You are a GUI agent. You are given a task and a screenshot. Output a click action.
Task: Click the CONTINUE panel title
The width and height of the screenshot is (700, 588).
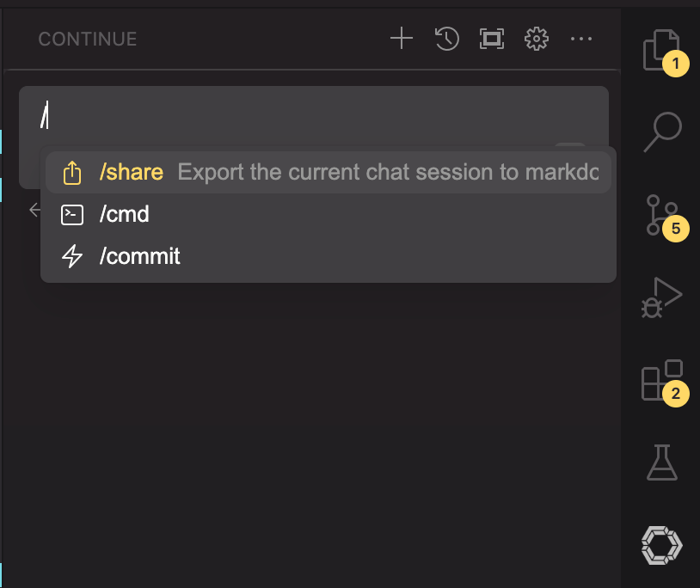click(88, 39)
